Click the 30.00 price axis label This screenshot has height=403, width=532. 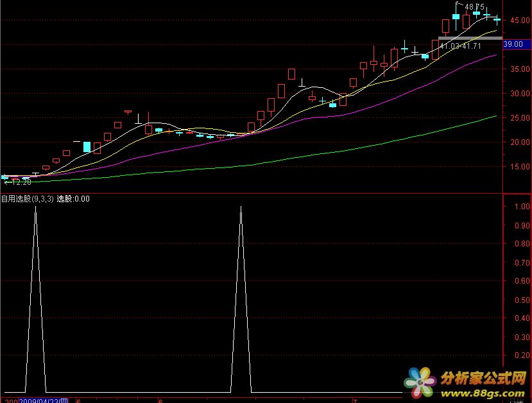[520, 94]
